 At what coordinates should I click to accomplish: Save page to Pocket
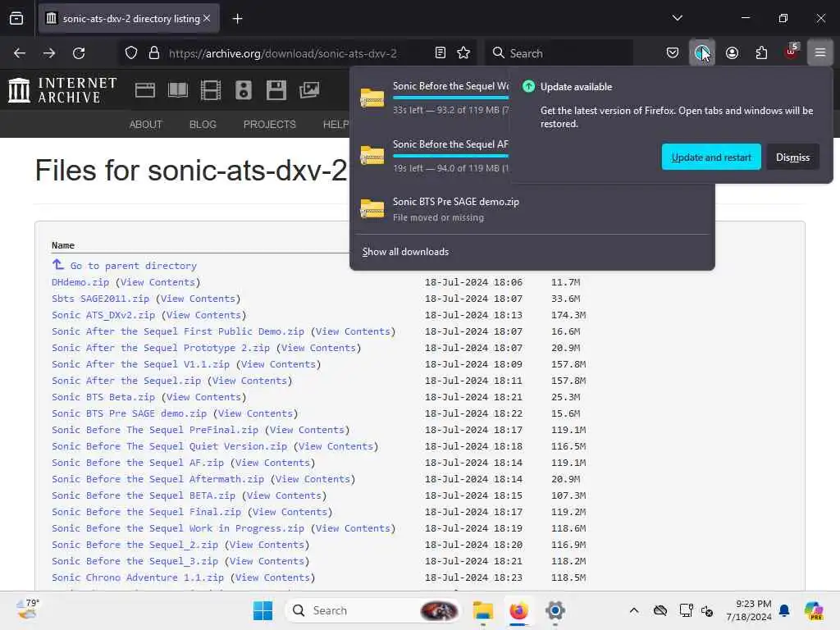pos(673,53)
